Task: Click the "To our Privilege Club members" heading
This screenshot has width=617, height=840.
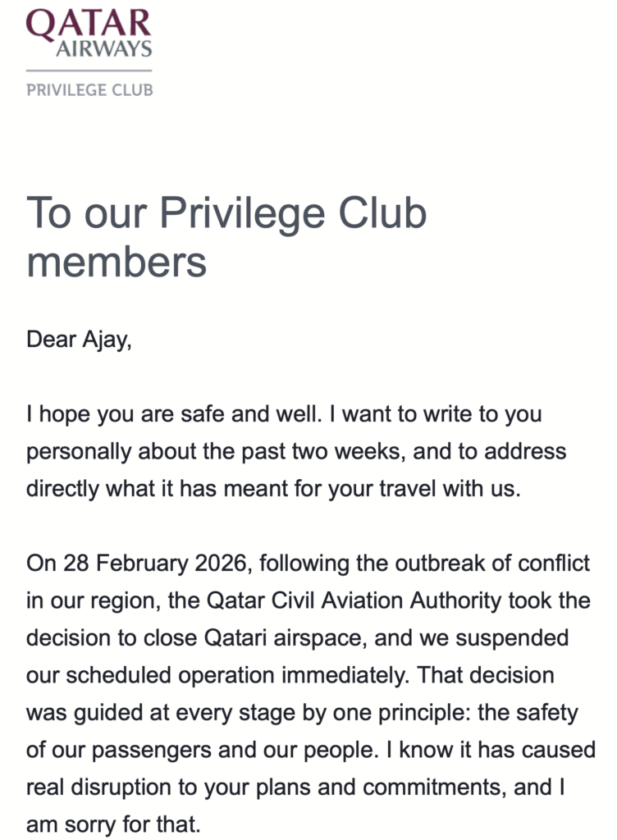Action: pos(226,238)
